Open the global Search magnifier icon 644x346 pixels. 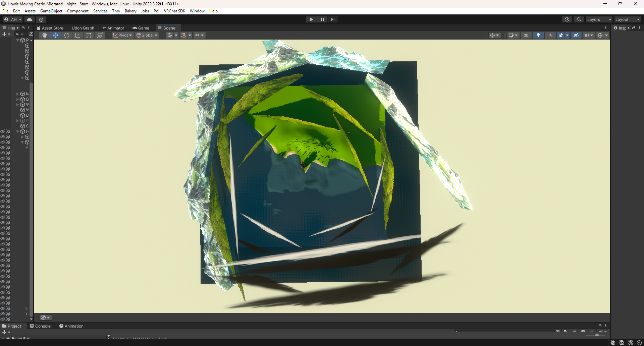pos(579,19)
